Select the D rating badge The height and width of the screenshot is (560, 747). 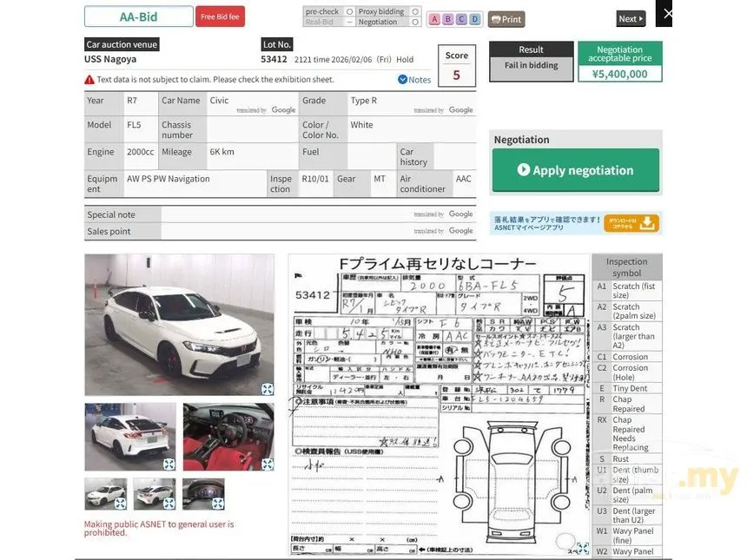[475, 19]
